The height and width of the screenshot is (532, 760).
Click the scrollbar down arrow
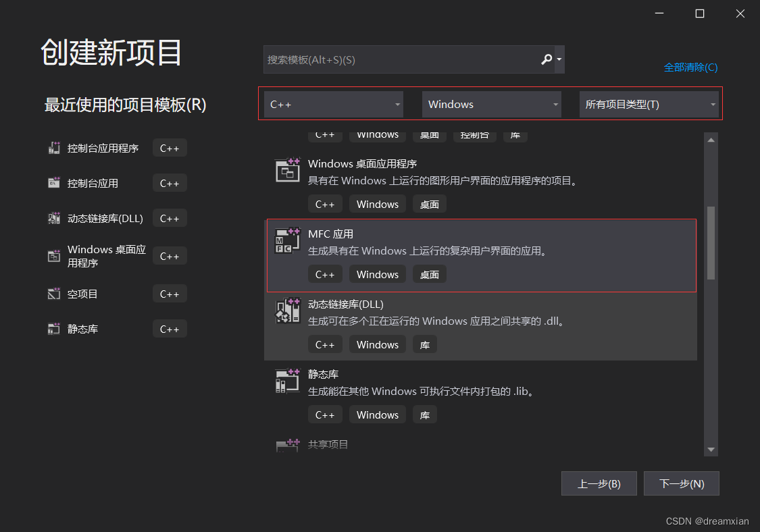point(711,449)
